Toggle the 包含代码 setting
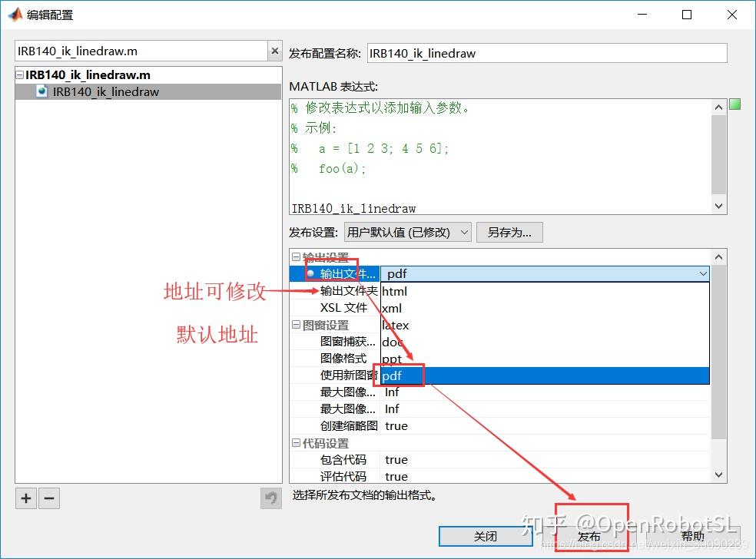 (x=398, y=459)
